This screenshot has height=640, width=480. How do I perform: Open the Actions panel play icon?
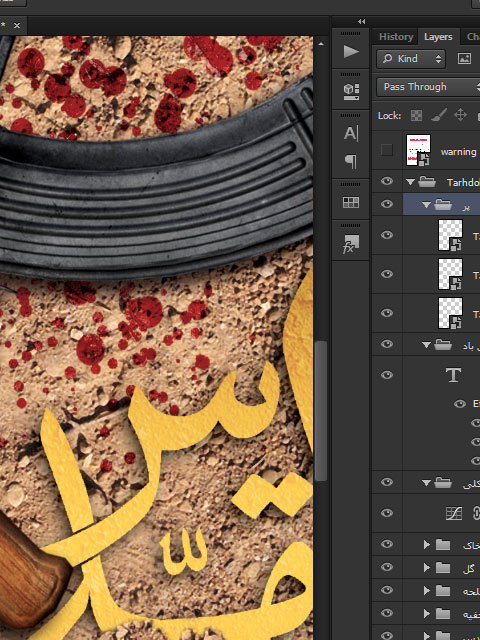(351, 52)
